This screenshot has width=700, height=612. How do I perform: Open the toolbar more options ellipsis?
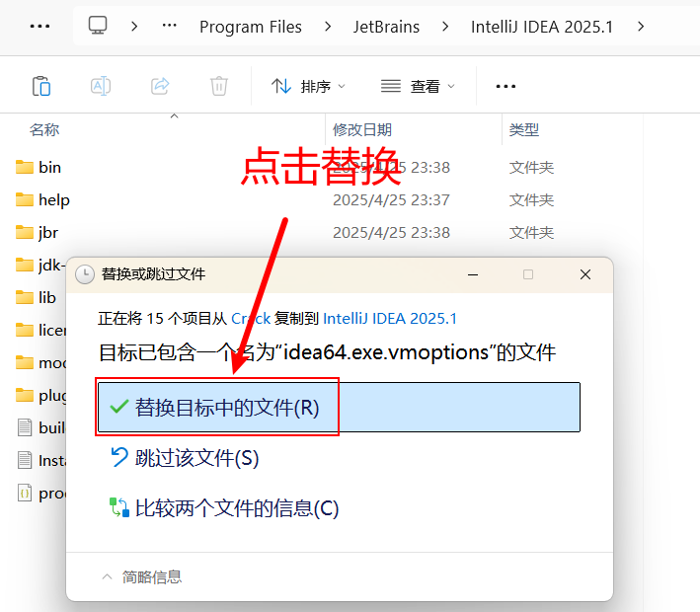pos(506,86)
